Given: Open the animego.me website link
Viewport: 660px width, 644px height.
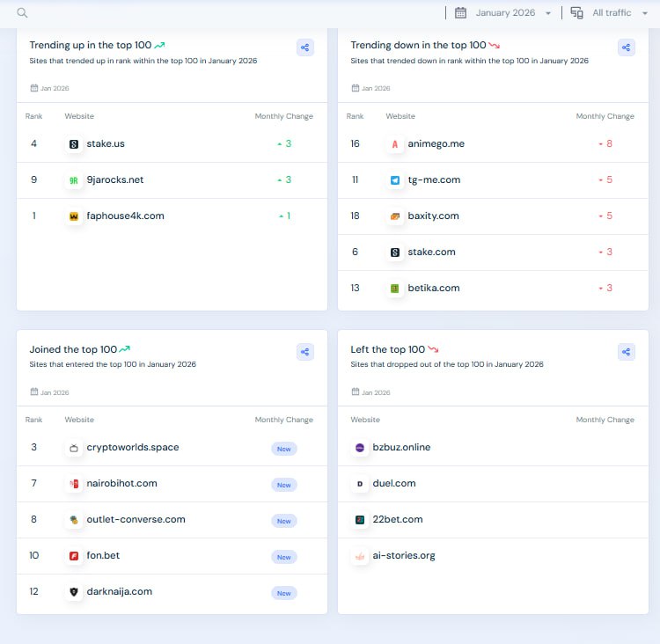Looking at the screenshot, I should (436, 143).
